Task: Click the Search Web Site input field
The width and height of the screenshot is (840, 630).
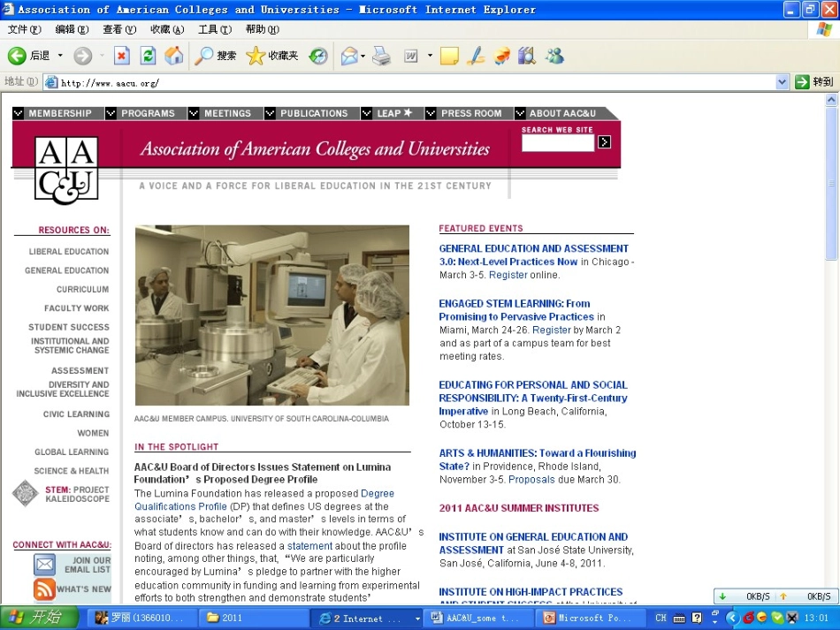Action: 558,142
